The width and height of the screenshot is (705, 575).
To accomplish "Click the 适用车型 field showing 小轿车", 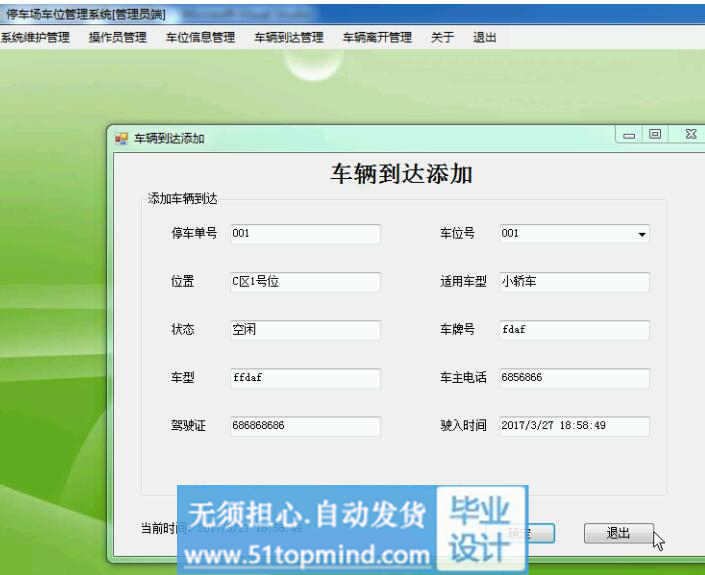I will pyautogui.click(x=574, y=281).
